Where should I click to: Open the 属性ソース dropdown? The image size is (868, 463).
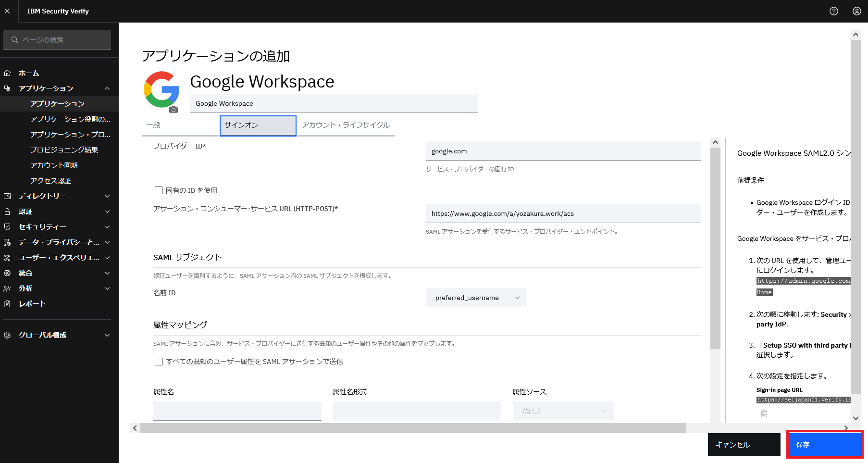[x=563, y=411]
